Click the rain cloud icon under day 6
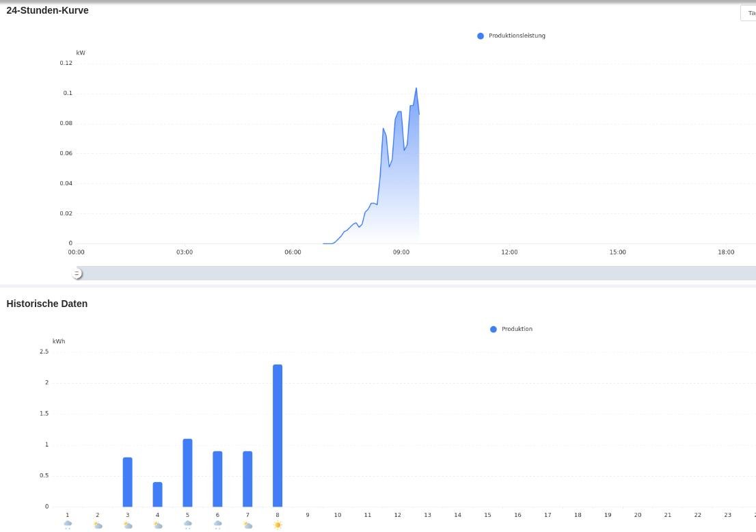Screen dimensions: 756x532 click(218, 524)
